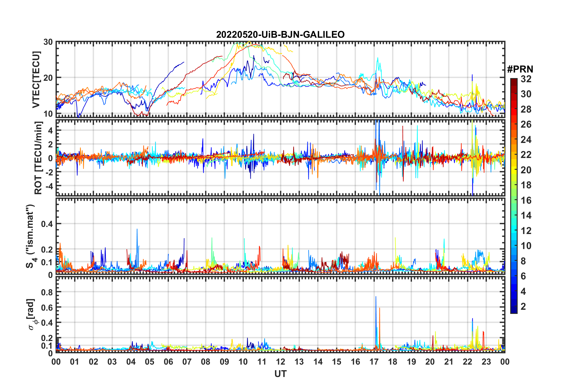Click colorbar tick label 30
The image size is (561, 392).
[x=526, y=94]
